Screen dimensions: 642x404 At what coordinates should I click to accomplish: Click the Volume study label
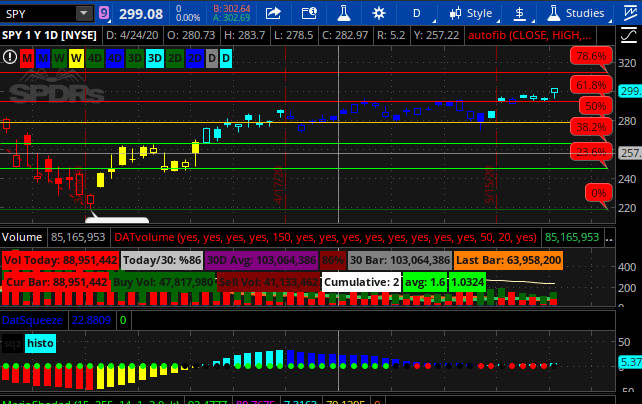tap(22, 237)
